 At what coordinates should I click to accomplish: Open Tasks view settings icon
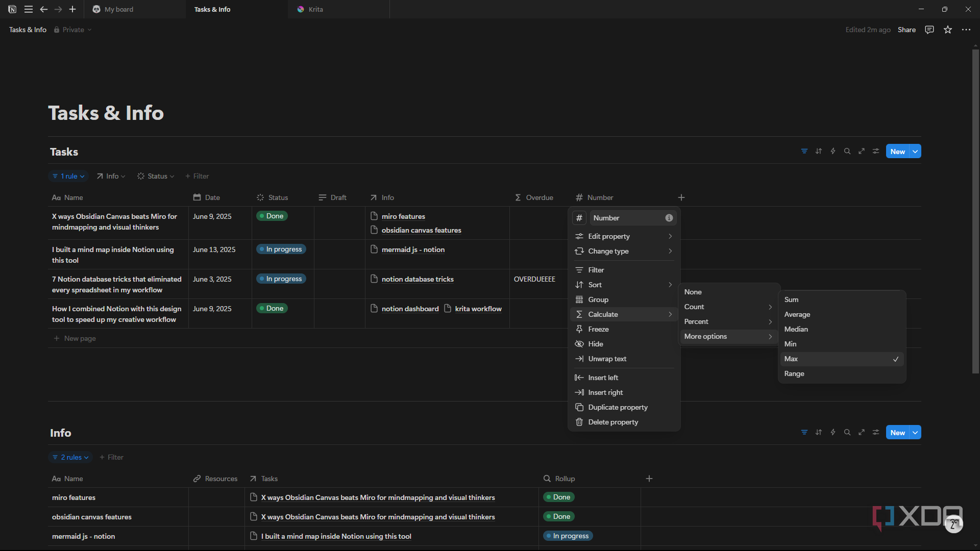pyautogui.click(x=876, y=151)
